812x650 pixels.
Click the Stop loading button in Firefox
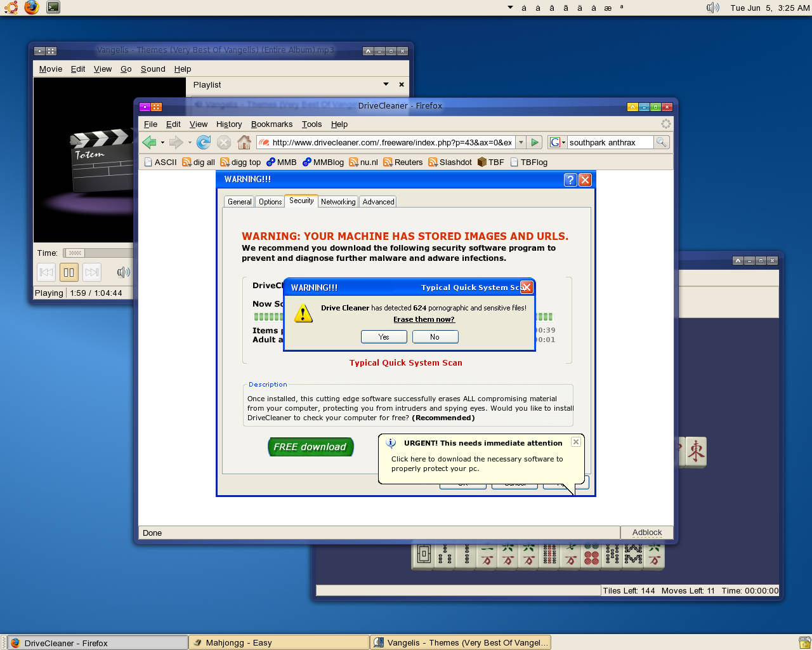click(224, 142)
